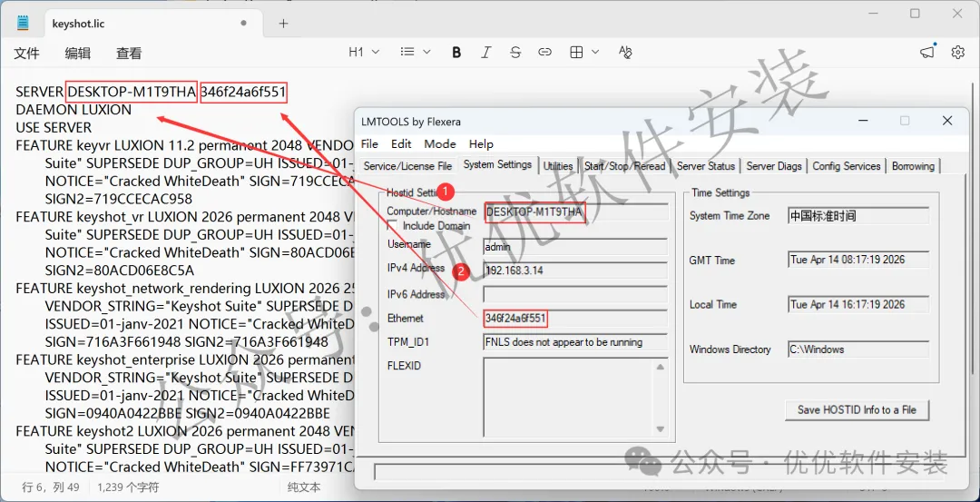Click the Username field showing admin
Screen dimensions: 980x502
coord(575,247)
